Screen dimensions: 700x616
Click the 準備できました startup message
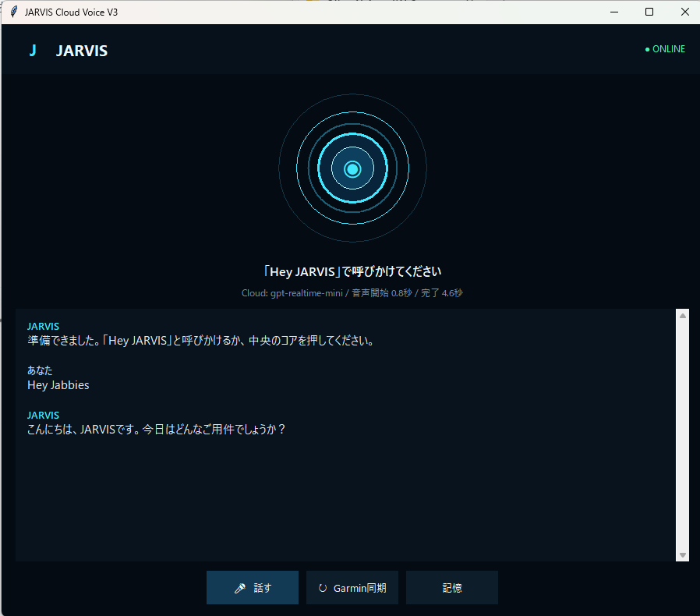201,341
